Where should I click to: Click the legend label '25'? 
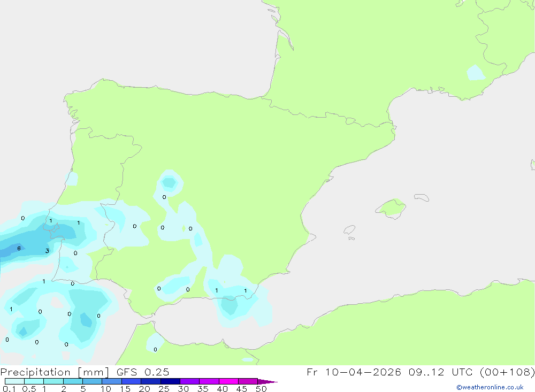[164, 389]
